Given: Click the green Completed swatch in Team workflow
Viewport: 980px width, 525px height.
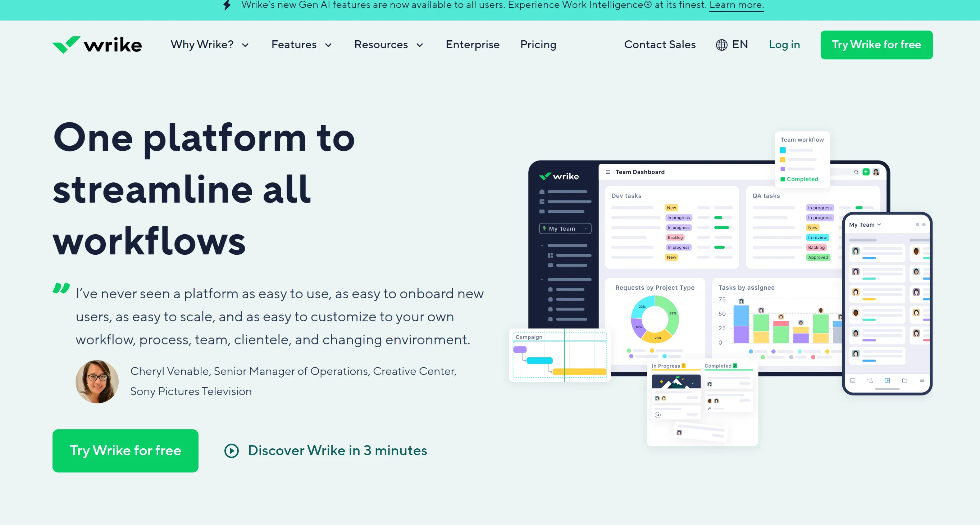Looking at the screenshot, I should (783, 179).
